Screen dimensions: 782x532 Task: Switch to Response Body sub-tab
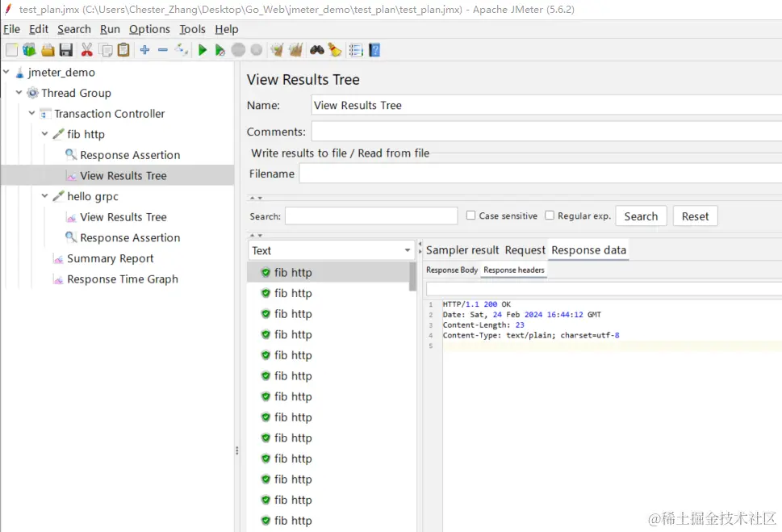tap(452, 270)
